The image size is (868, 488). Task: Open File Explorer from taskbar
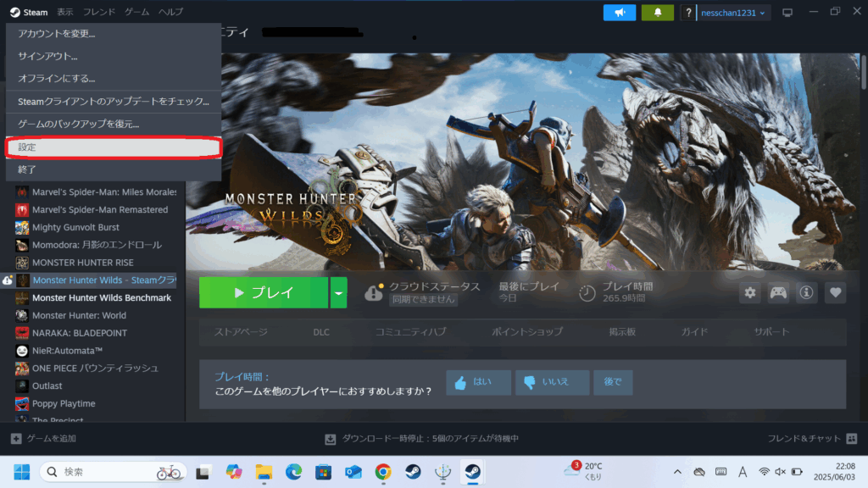[x=264, y=472]
